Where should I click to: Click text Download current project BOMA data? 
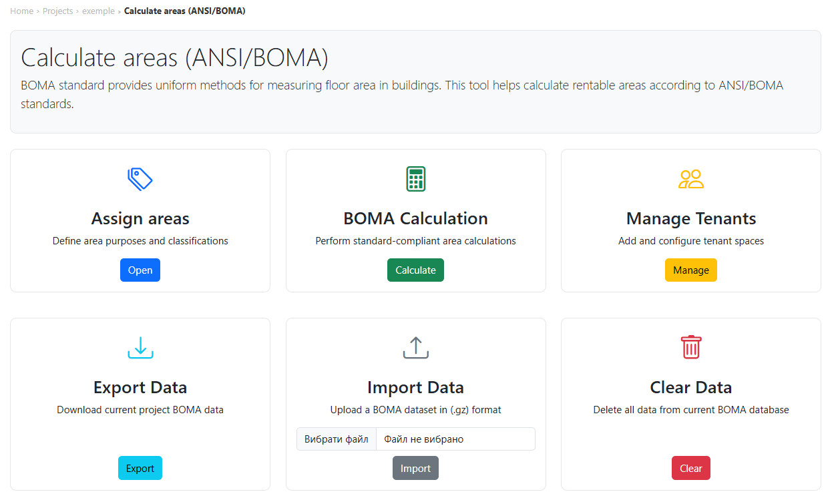pos(140,410)
